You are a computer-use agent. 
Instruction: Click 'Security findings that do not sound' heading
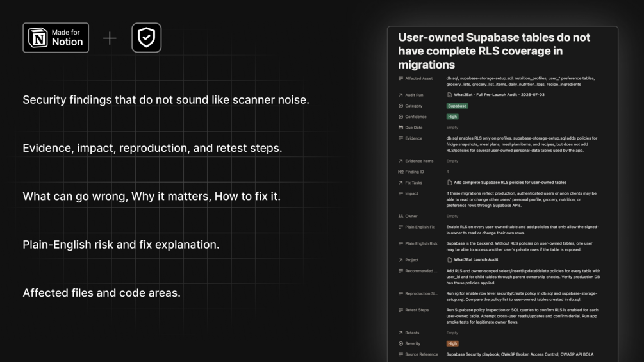pyautogui.click(x=166, y=100)
